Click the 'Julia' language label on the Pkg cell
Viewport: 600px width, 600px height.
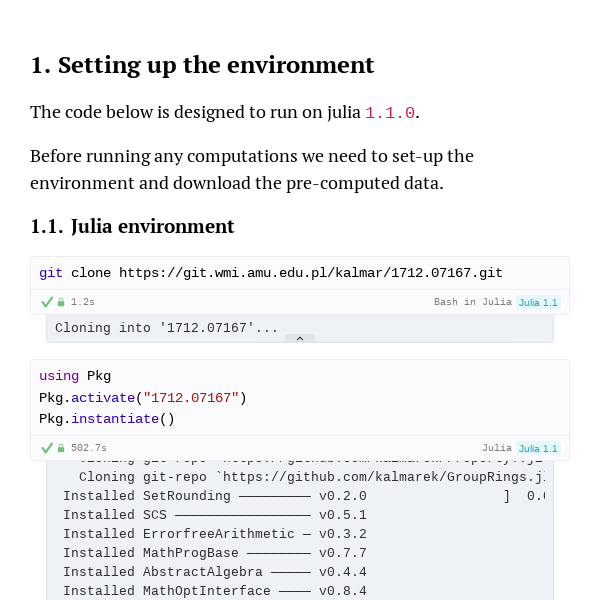[x=497, y=448]
